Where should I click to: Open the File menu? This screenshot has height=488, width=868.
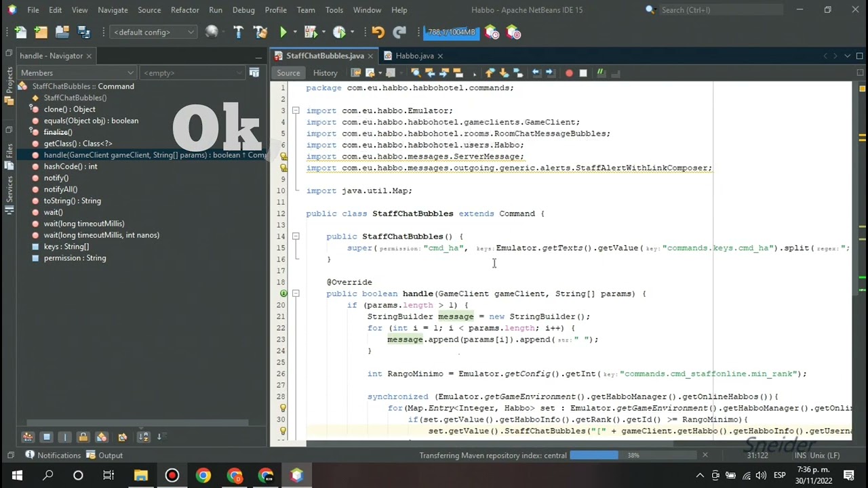tap(33, 10)
